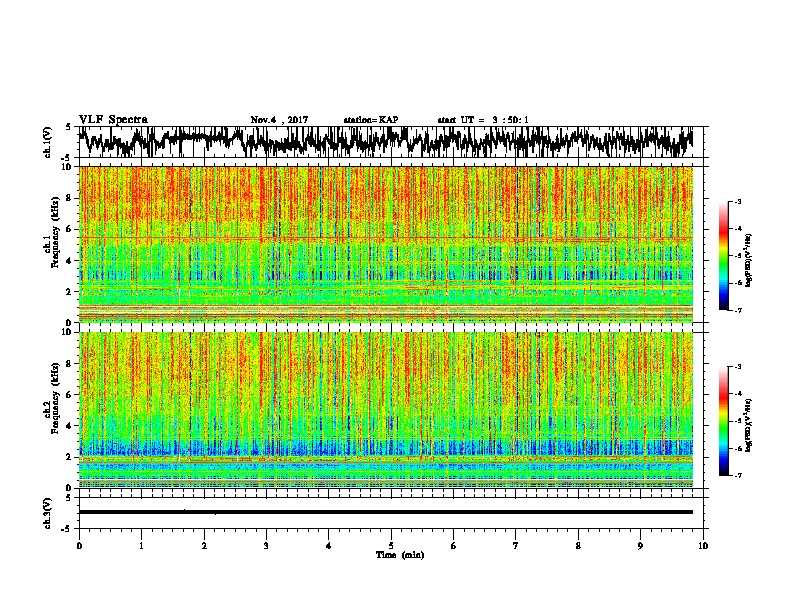Click the ch.2 frequency tick label '8'
This screenshot has width=792, height=612.
(70, 364)
